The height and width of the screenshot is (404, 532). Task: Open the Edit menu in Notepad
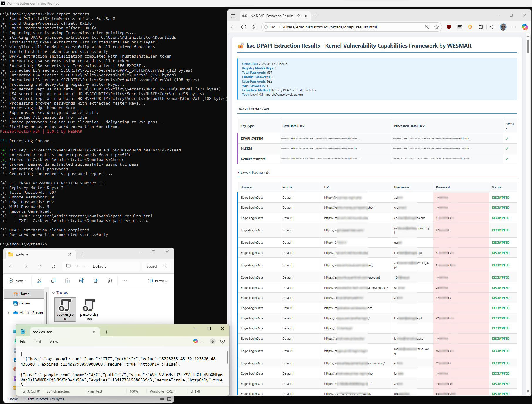(x=38, y=341)
